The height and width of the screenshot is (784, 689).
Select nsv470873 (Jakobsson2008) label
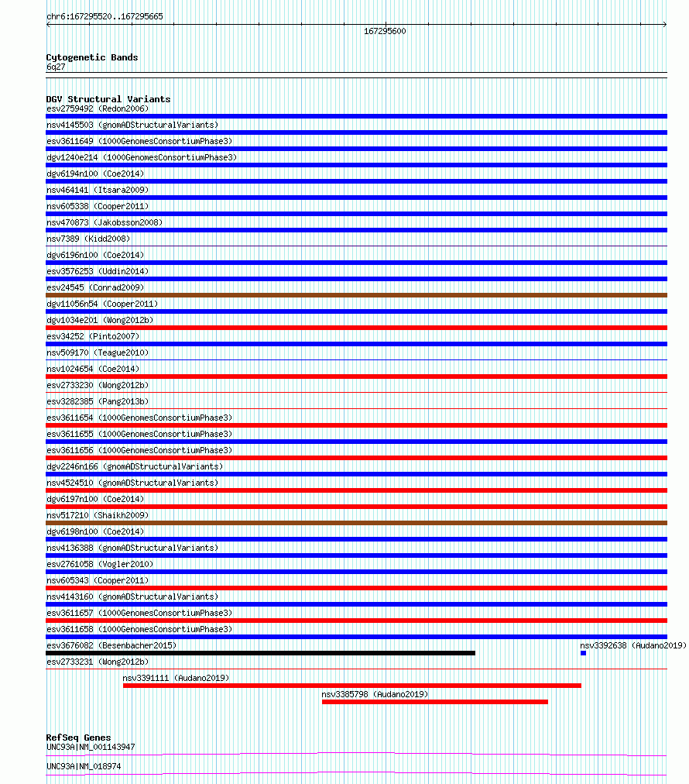click(x=105, y=222)
